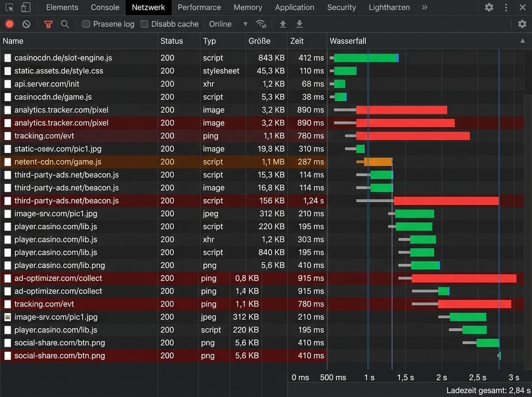Click red waterfall bar for 156 KB beacon.js
532x397 pixels.
446,201
